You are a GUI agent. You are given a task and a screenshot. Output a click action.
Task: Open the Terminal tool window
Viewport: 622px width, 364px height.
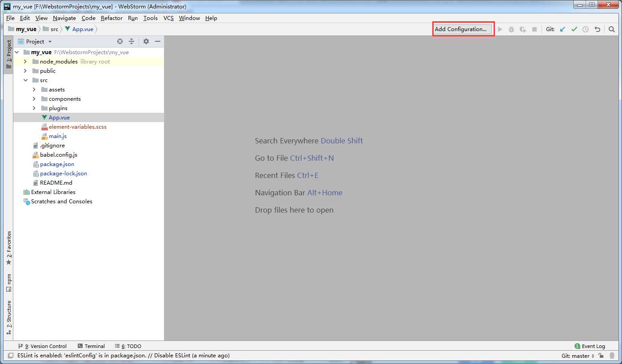tap(91, 346)
